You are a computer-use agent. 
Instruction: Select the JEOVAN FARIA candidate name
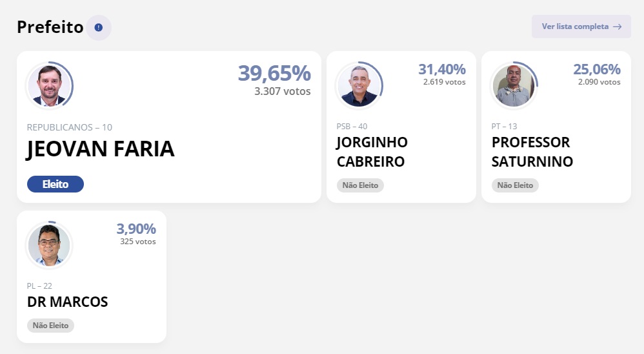click(x=101, y=149)
